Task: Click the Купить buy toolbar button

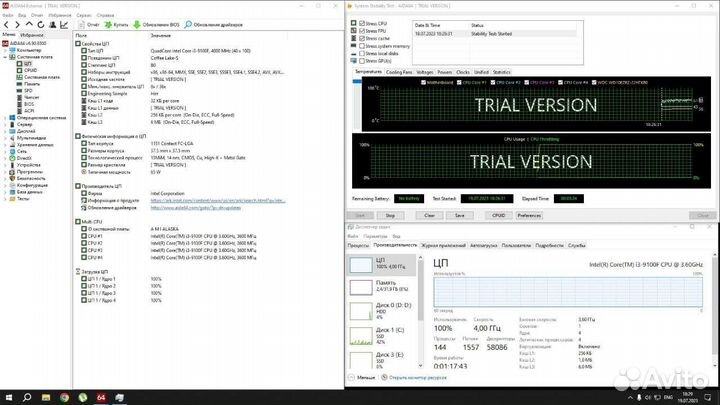Action: point(116,25)
